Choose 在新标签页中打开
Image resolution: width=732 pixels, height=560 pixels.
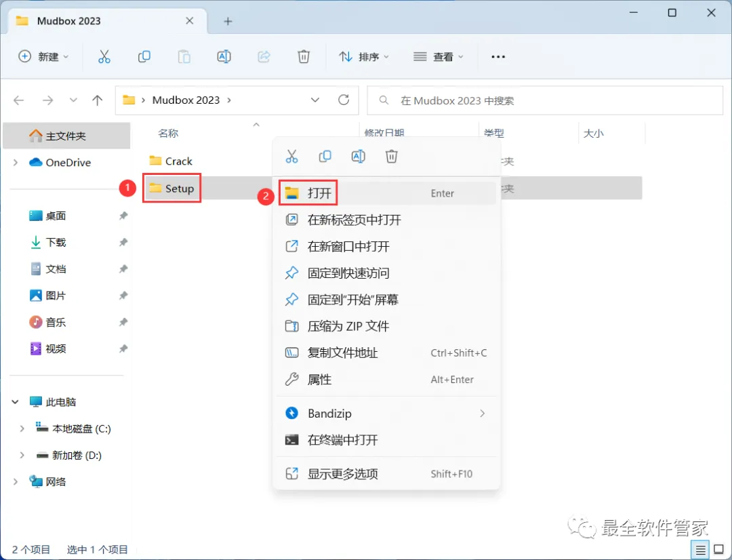tap(386, 220)
